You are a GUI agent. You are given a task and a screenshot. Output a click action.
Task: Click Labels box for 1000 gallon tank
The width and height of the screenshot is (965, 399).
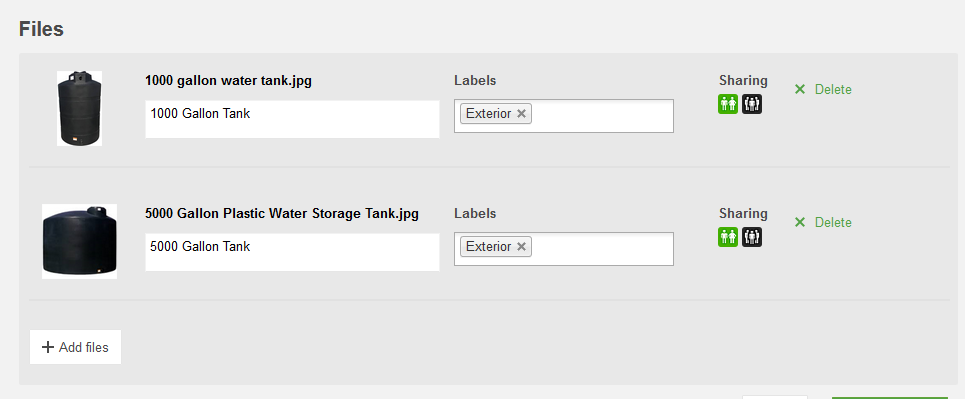564,116
